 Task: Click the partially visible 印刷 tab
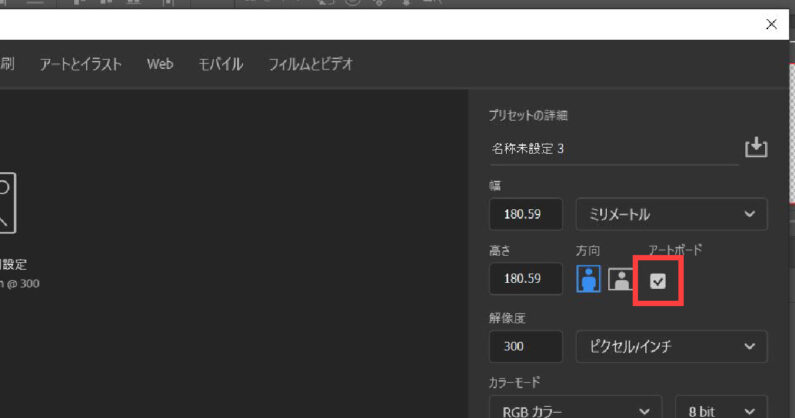coord(7,64)
